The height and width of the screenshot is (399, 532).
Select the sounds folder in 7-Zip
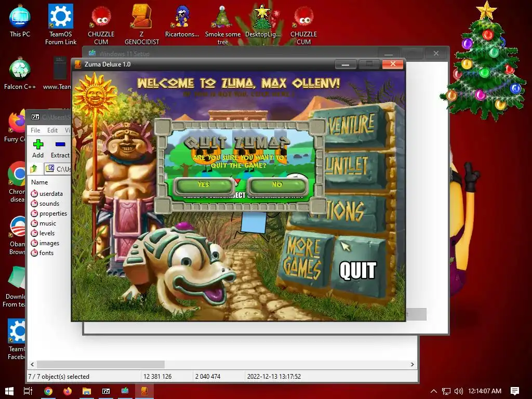tap(45, 204)
